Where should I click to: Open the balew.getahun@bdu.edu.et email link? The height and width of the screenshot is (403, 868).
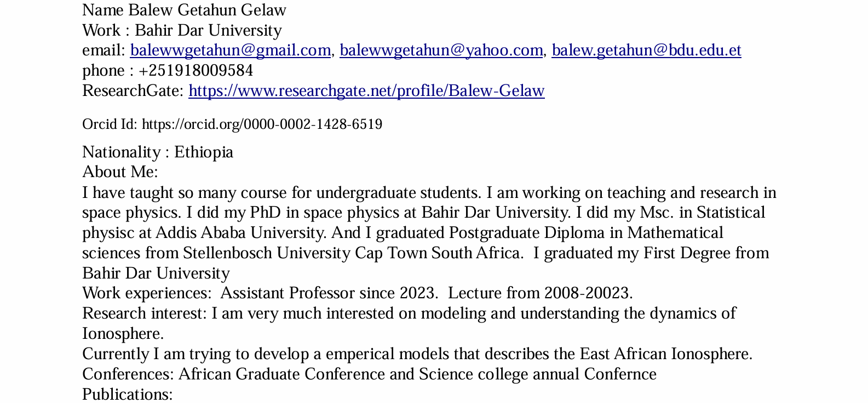646,50
